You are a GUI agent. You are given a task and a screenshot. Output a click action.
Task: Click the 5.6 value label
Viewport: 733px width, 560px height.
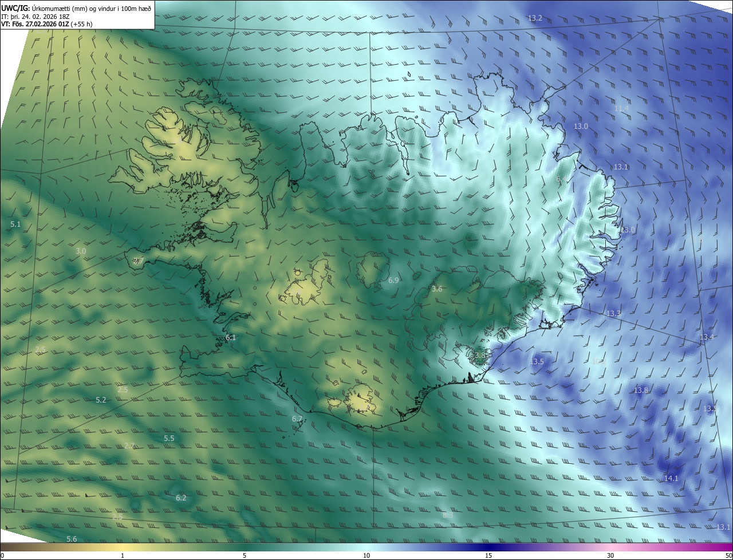pos(72,539)
